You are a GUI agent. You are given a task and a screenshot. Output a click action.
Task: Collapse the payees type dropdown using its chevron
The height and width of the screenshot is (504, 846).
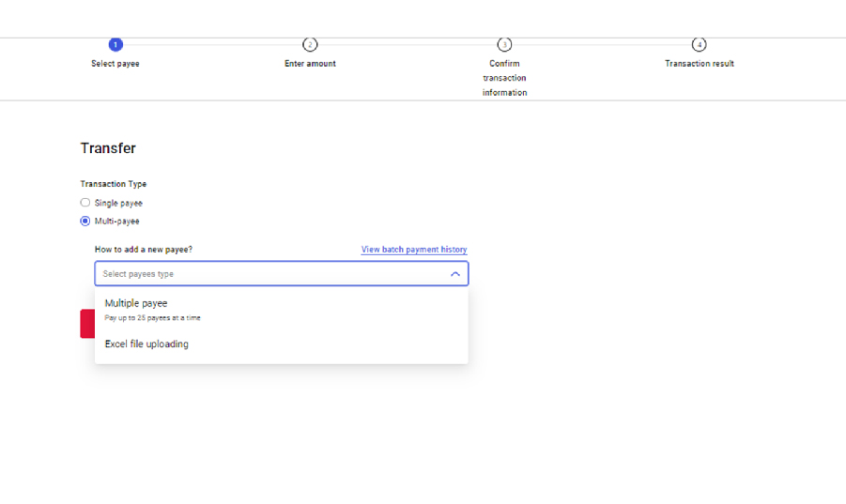[x=454, y=274]
